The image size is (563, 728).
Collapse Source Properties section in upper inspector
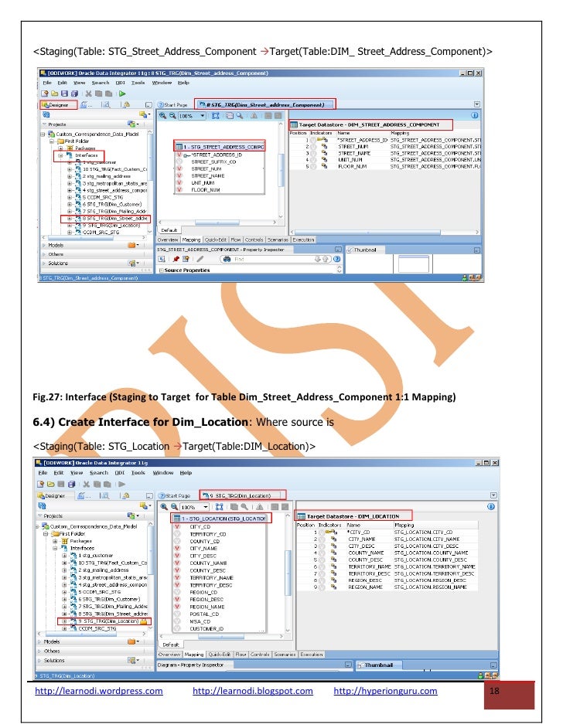pyautogui.click(x=161, y=270)
